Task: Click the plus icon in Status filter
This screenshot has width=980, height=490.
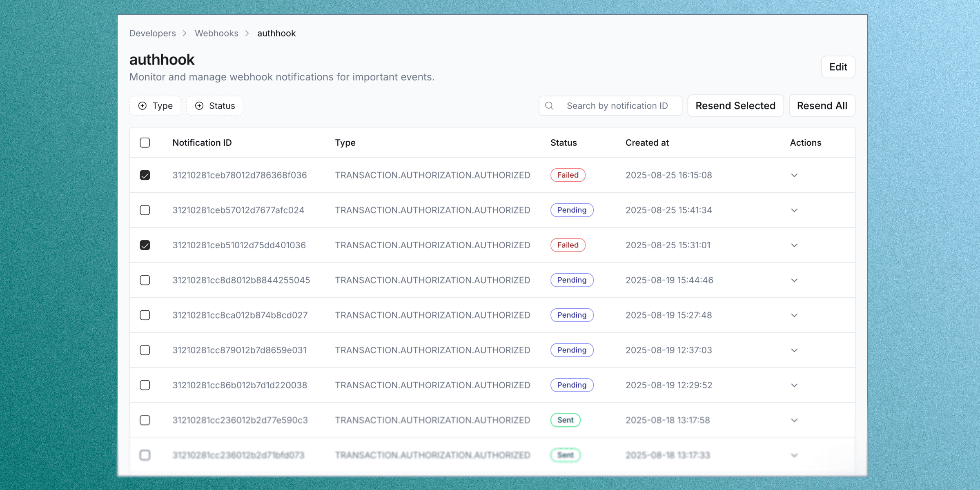Action: tap(199, 106)
